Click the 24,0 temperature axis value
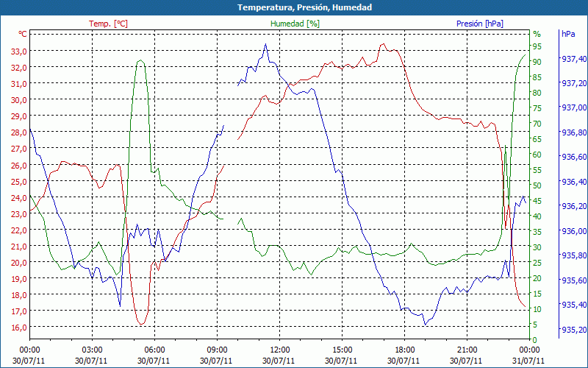 19,197
